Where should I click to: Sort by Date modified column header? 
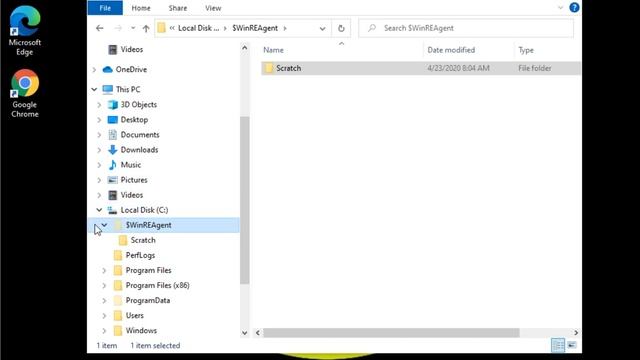(451, 50)
